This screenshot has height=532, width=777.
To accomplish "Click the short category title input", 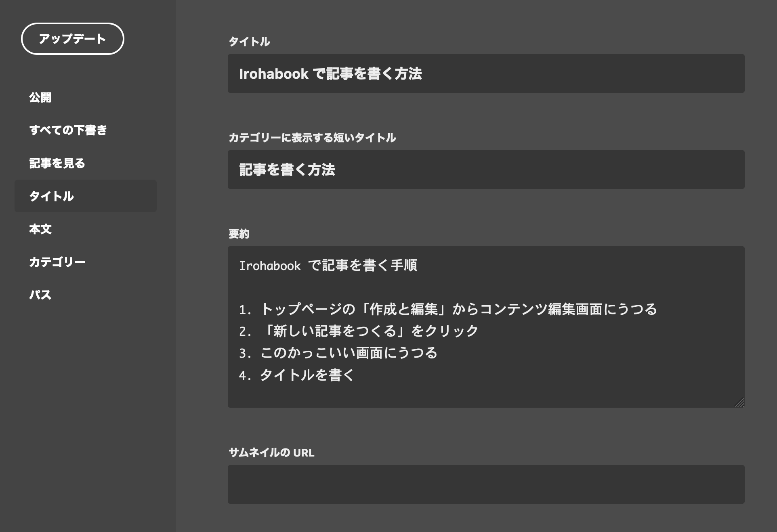I will pyautogui.click(x=485, y=170).
